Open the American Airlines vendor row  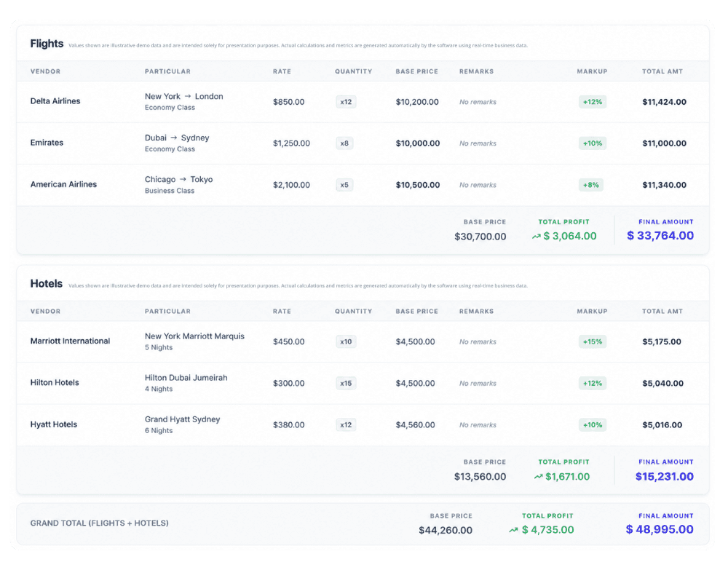(x=363, y=185)
